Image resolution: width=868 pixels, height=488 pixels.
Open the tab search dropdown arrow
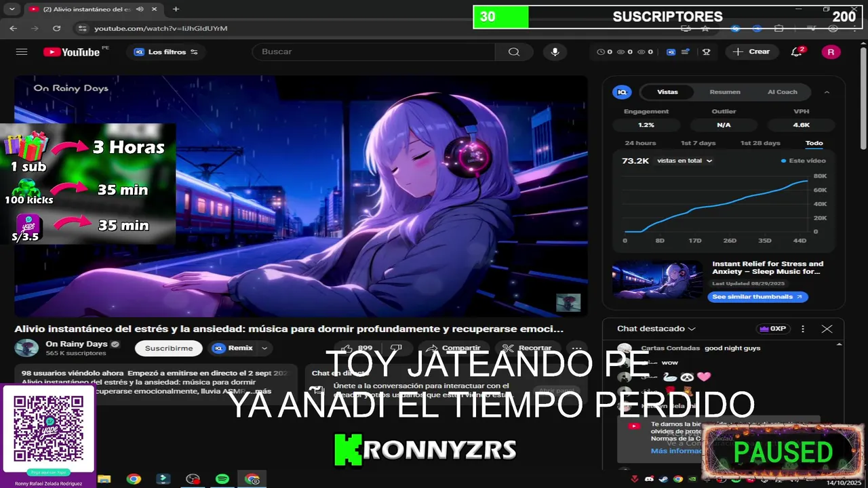pyautogui.click(x=12, y=9)
